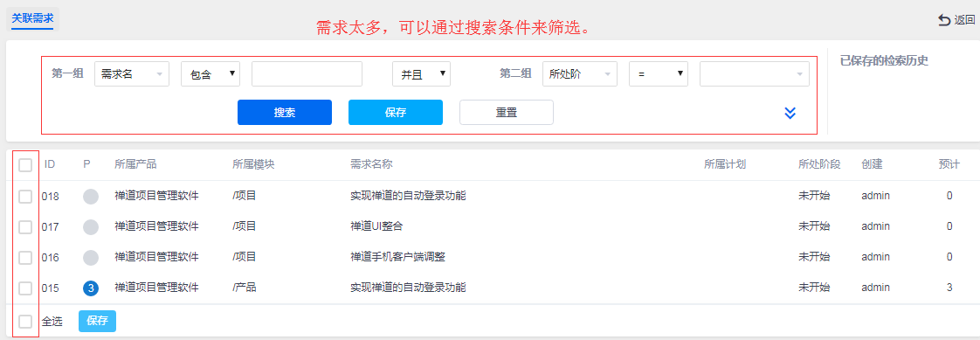980x340 pixels.
Task: Click admin creator in row 016
Action: coord(875,257)
